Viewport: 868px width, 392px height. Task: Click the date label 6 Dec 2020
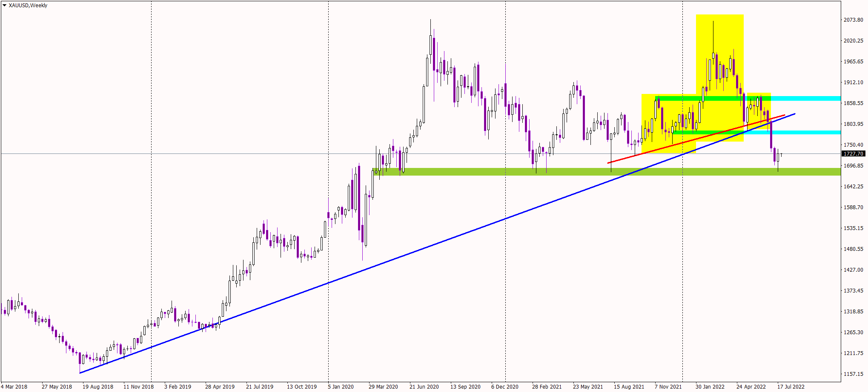pos(505,387)
